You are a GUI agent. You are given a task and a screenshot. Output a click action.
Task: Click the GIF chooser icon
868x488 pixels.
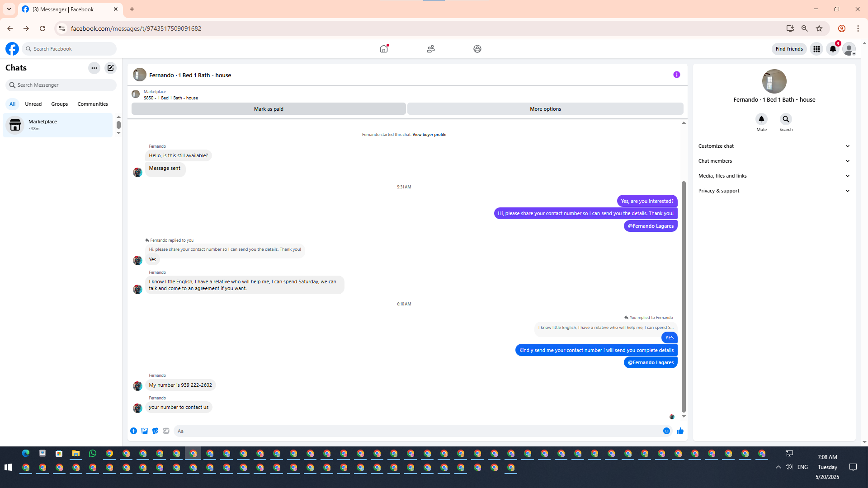pyautogui.click(x=166, y=431)
